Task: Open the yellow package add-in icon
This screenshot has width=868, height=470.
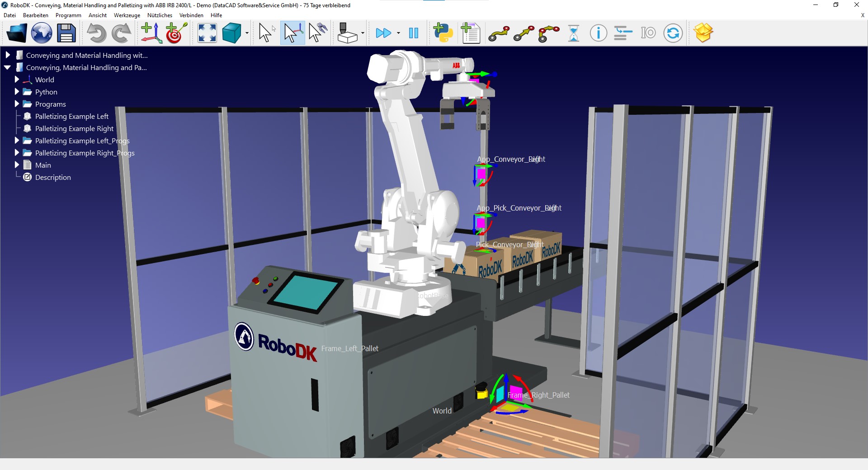Action: point(703,33)
